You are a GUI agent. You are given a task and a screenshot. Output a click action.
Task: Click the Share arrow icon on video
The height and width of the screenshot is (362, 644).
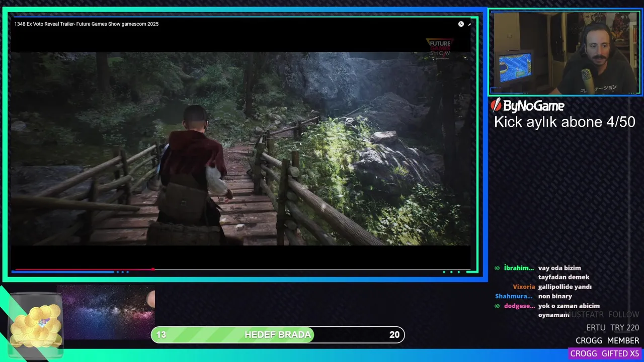point(469,24)
